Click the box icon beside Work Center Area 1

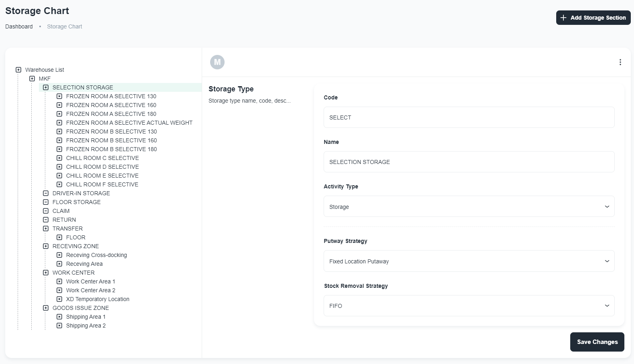pyautogui.click(x=59, y=281)
